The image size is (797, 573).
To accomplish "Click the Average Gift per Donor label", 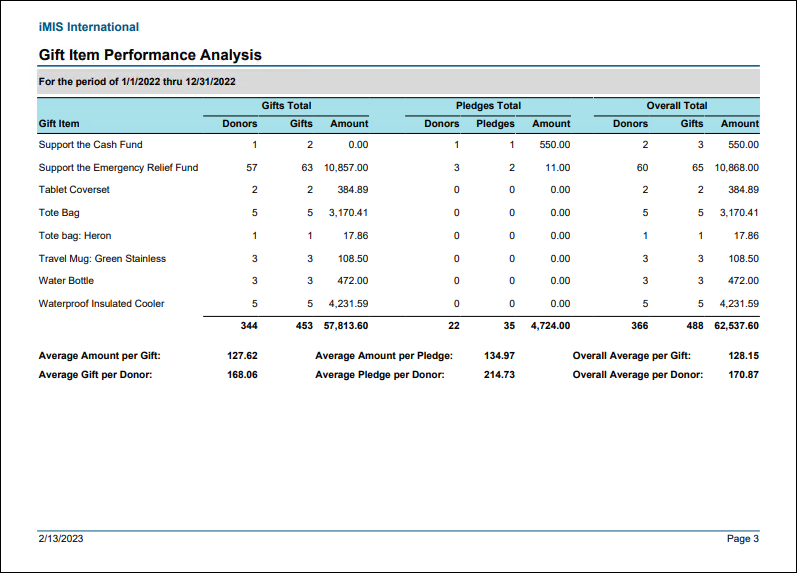I will pos(96,375).
